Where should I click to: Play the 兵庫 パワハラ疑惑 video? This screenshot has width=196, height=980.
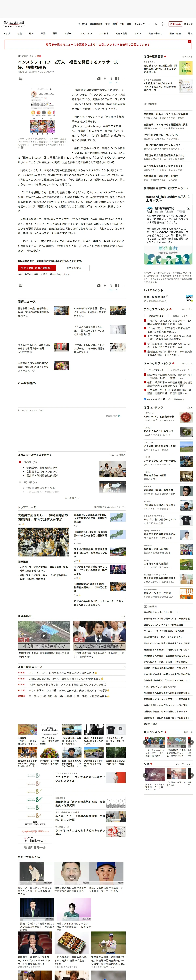[99, 636]
